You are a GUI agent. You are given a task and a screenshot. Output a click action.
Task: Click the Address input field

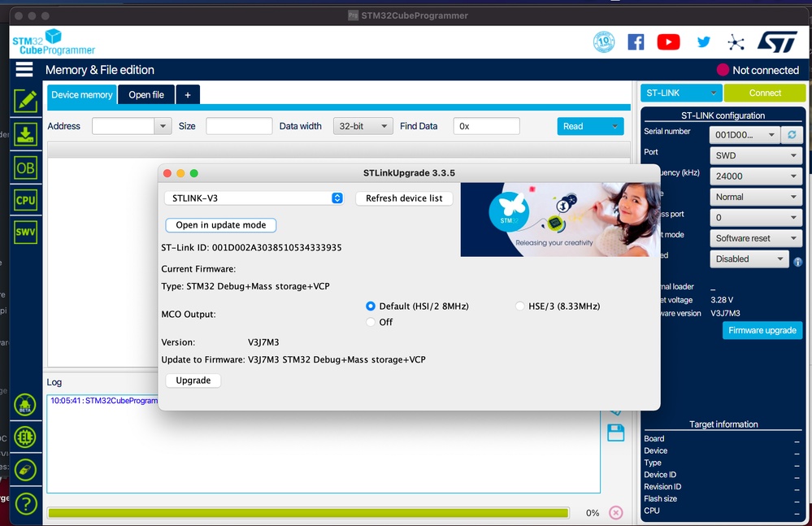tap(124, 126)
